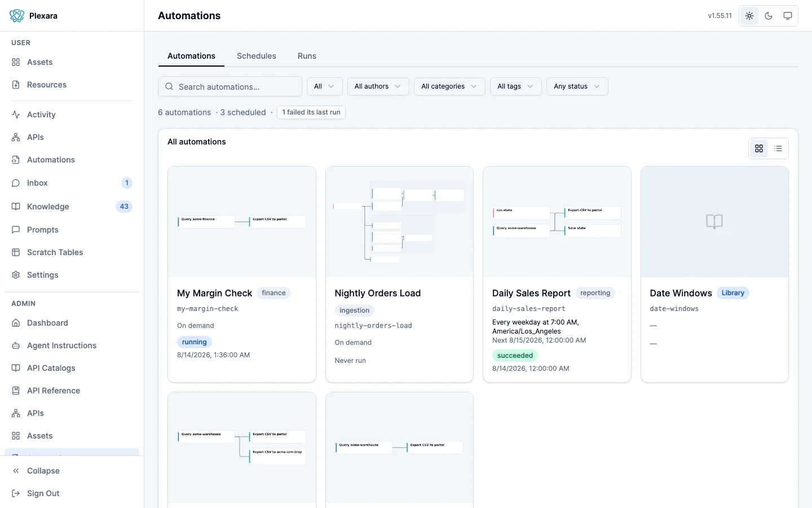The width and height of the screenshot is (812, 508).
Task: Click the "succeeded" status badge
Action: click(515, 356)
